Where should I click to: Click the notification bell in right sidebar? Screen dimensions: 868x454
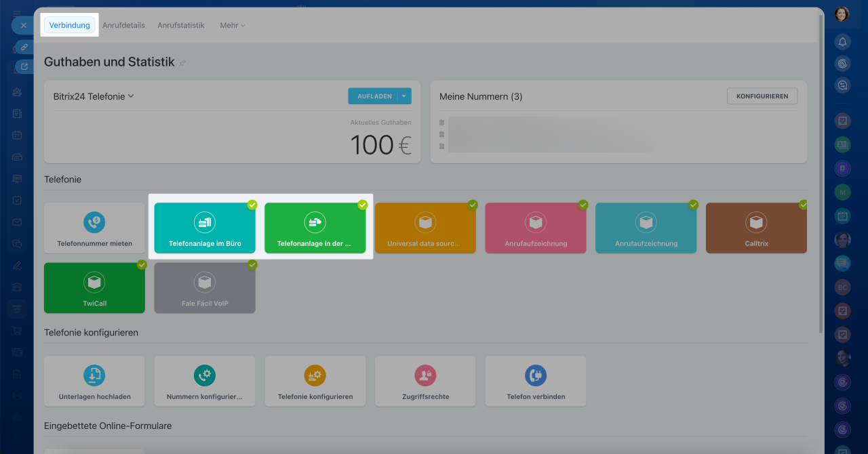tap(842, 42)
